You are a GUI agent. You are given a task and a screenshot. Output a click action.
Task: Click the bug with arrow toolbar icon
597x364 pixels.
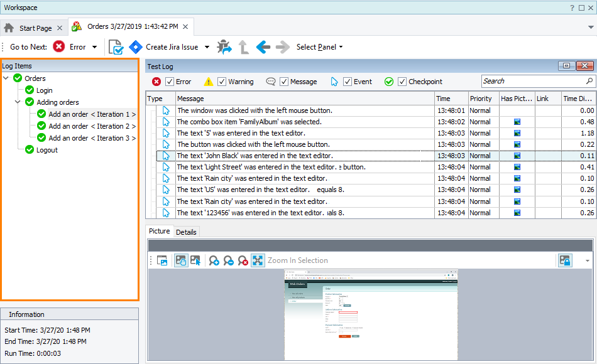224,47
